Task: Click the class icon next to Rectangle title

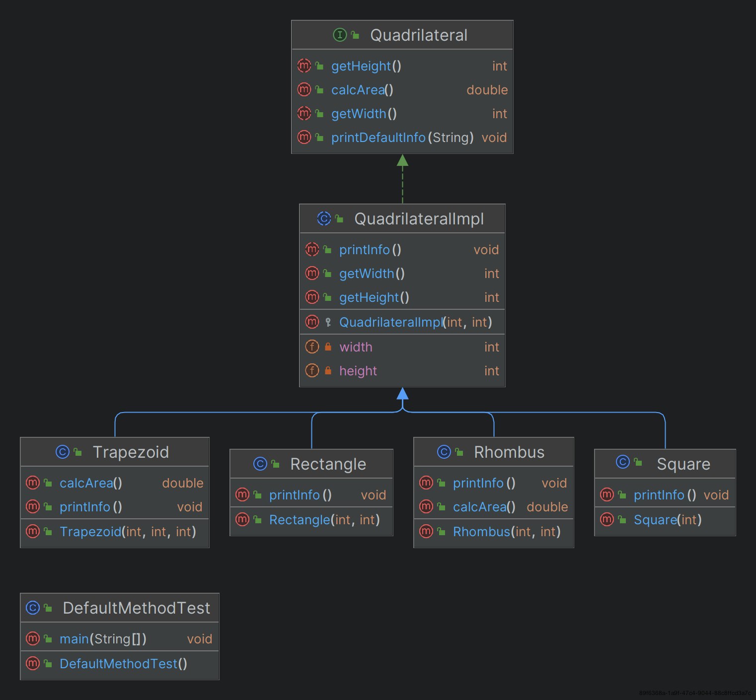Action: (260, 464)
